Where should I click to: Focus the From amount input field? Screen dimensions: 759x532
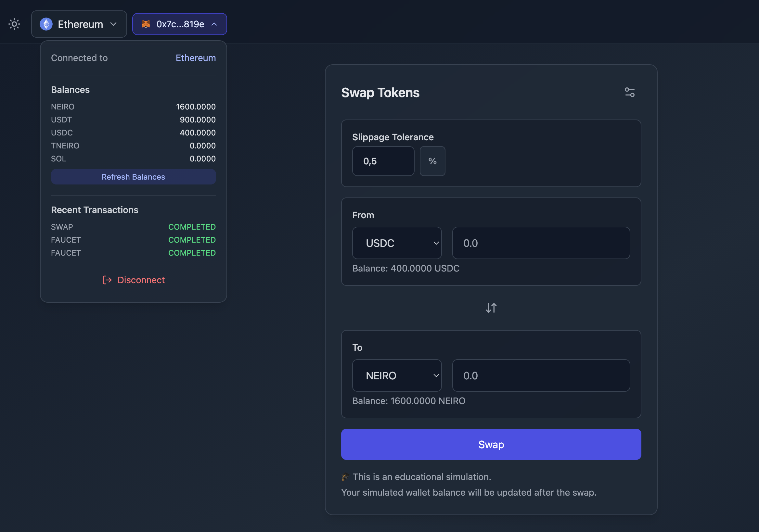(541, 243)
